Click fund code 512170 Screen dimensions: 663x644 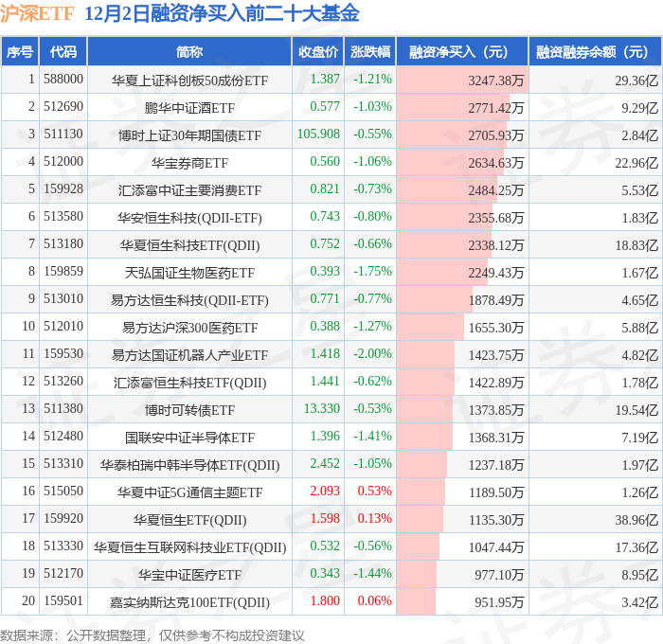63,574
